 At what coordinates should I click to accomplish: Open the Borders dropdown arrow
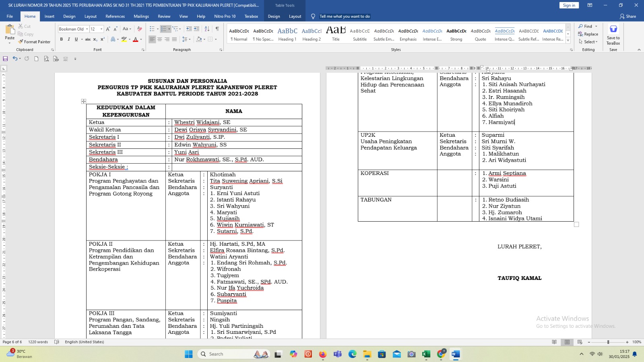(216, 39)
